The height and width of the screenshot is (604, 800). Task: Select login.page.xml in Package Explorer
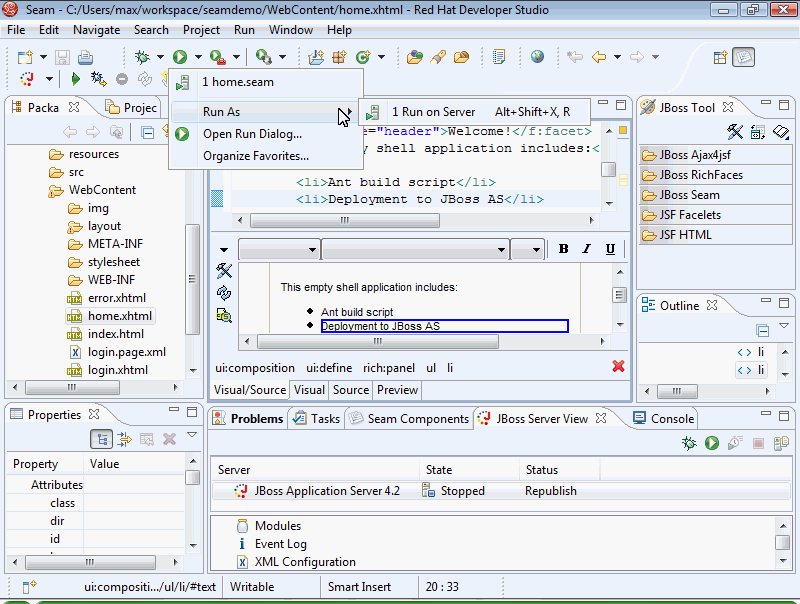(x=127, y=352)
